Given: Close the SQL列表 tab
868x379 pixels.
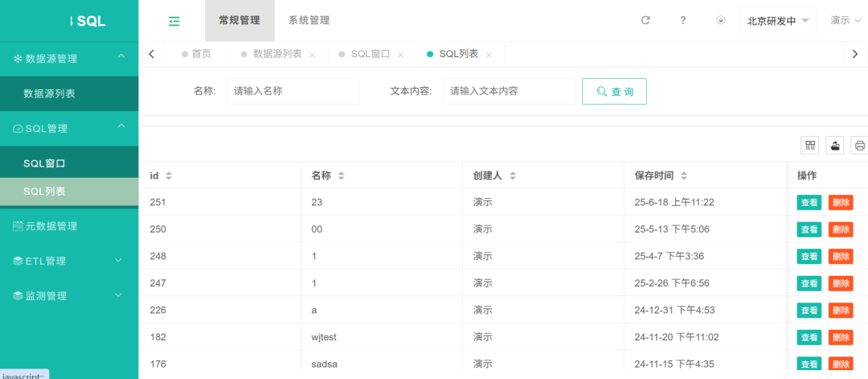Looking at the screenshot, I should 489,55.
